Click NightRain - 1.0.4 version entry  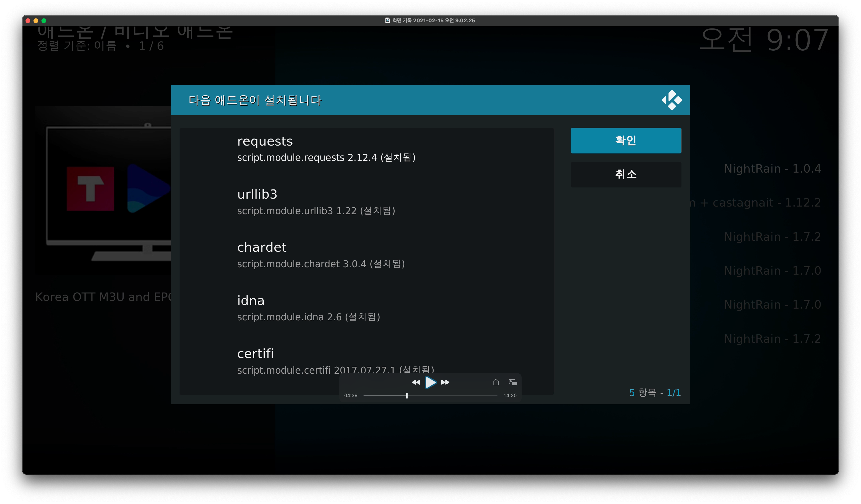772,168
